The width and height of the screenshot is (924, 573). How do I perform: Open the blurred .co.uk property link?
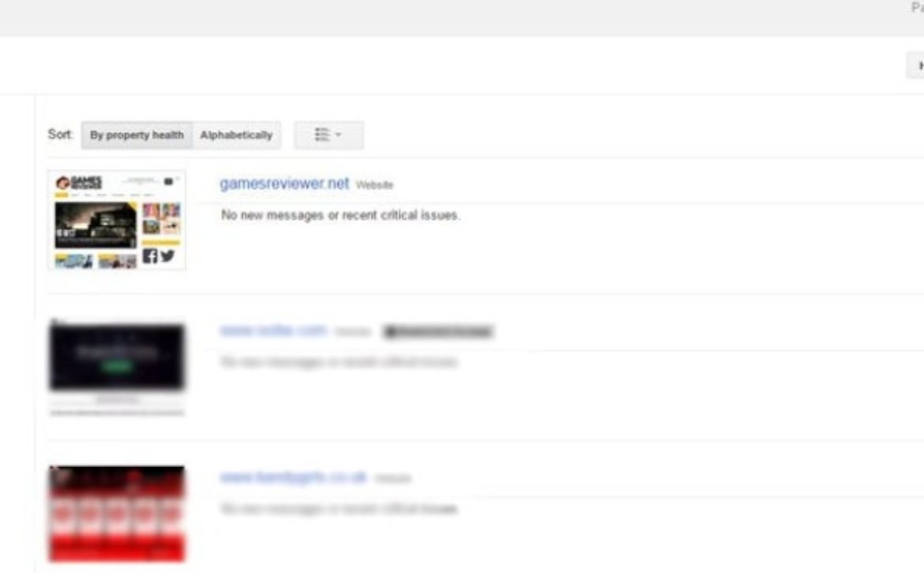click(x=294, y=477)
